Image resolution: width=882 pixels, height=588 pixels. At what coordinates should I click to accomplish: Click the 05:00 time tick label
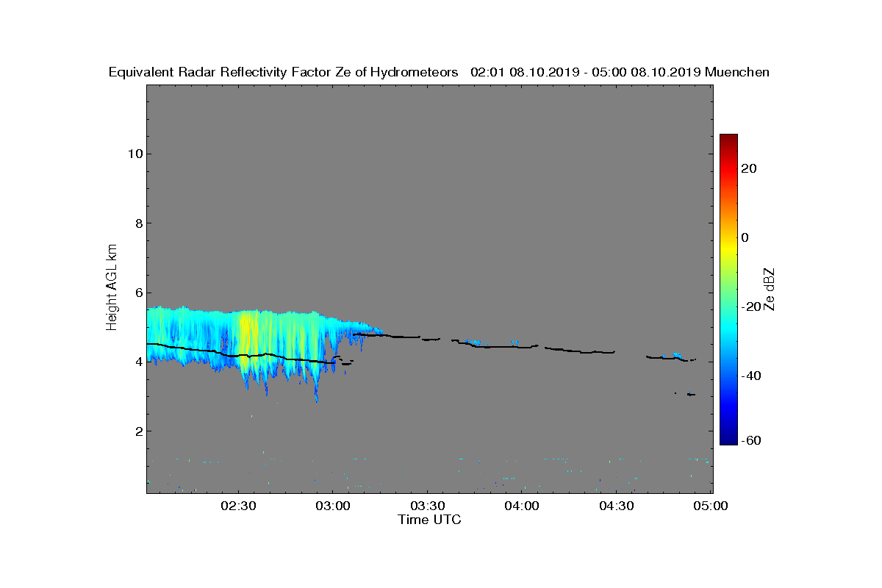[x=711, y=506]
